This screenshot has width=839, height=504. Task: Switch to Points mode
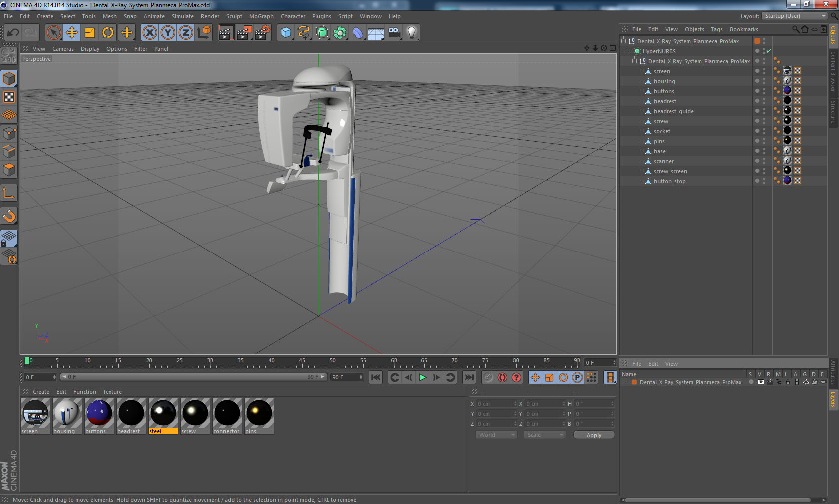point(9,134)
